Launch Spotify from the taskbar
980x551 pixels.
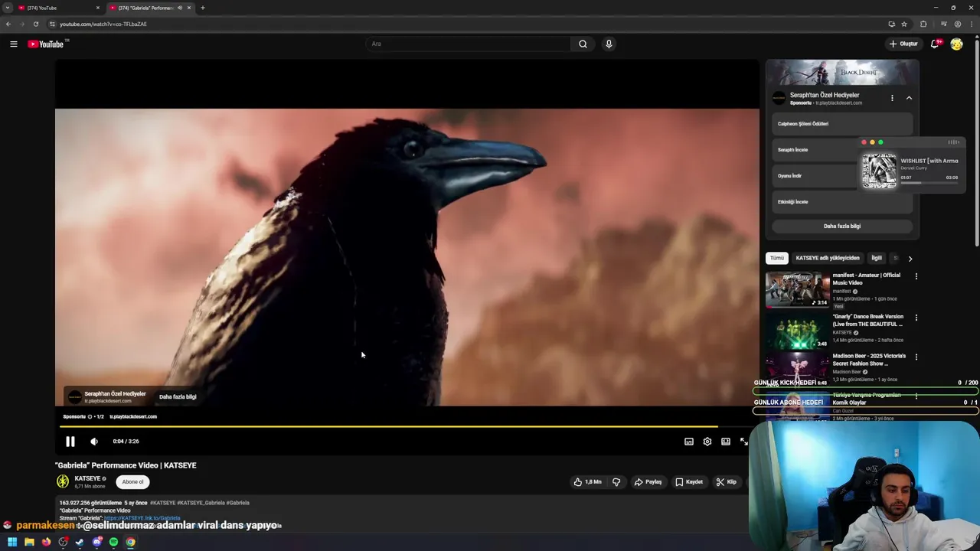113,542
